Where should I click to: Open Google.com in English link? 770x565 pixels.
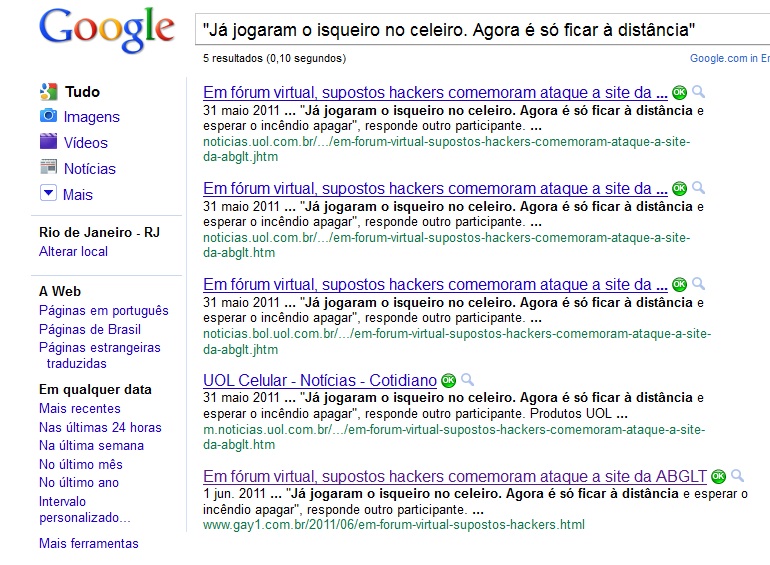tap(730, 58)
